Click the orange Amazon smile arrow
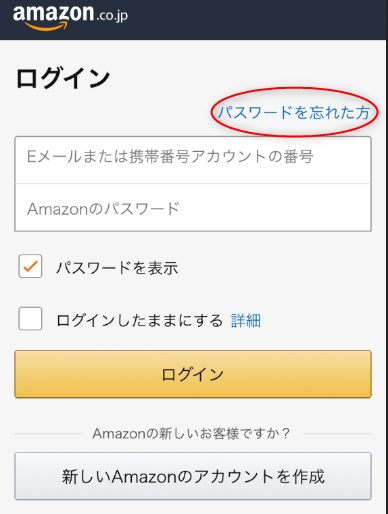Image resolution: width=388 pixels, height=514 pixels. pos(45,27)
